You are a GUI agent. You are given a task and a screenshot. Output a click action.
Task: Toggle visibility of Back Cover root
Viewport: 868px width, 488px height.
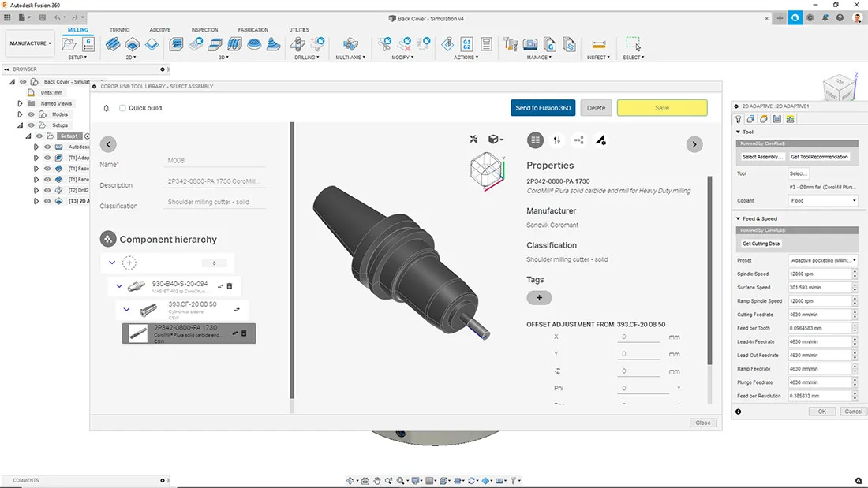(x=23, y=82)
